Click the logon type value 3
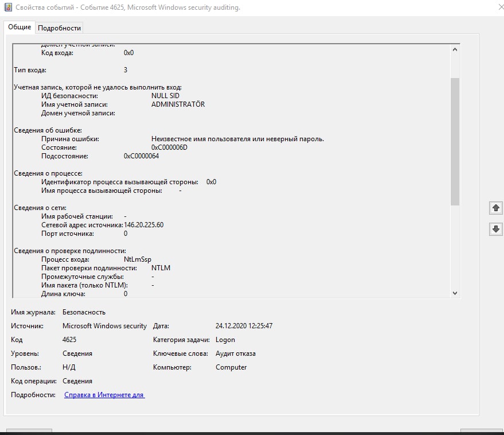Screen dimensions: 504x435 126,70
